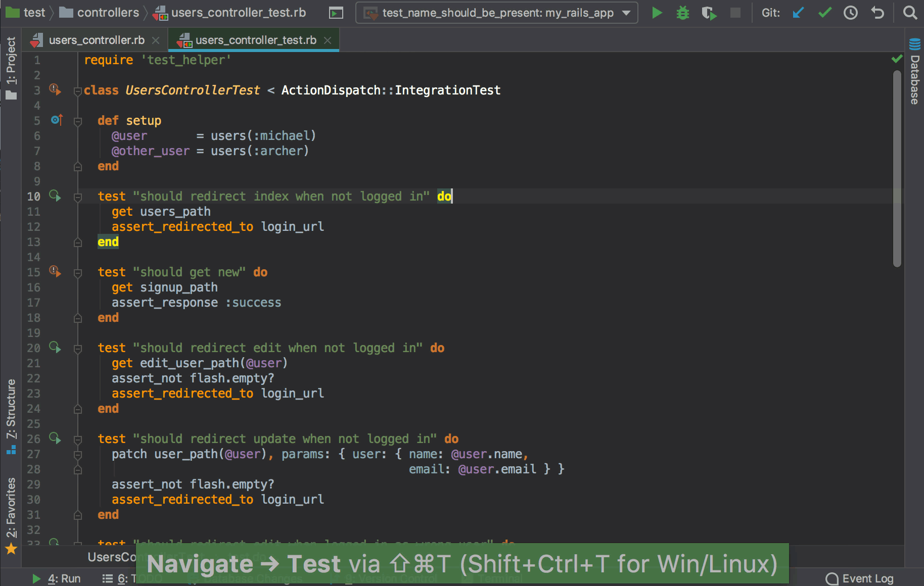Run test from gutter icon on line 20
Screen dimensions: 924x586
pos(55,347)
